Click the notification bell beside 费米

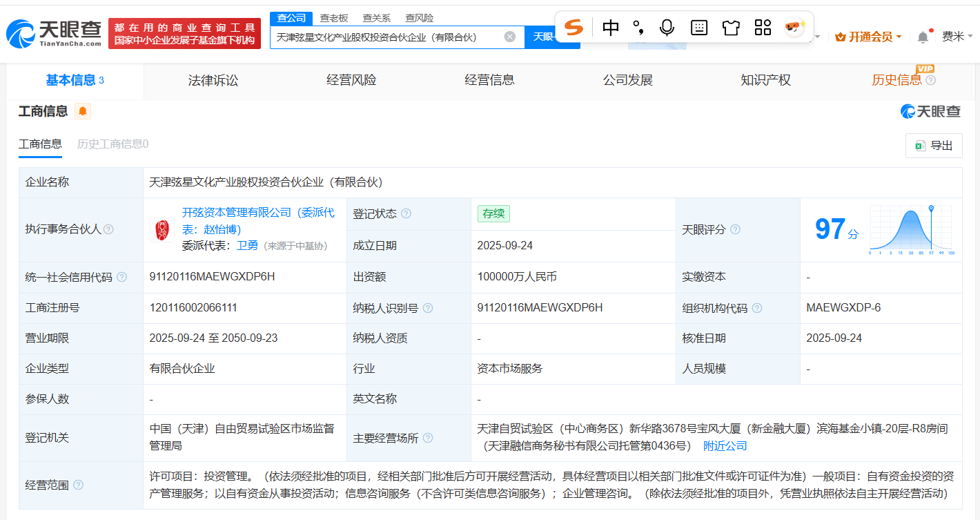923,35
